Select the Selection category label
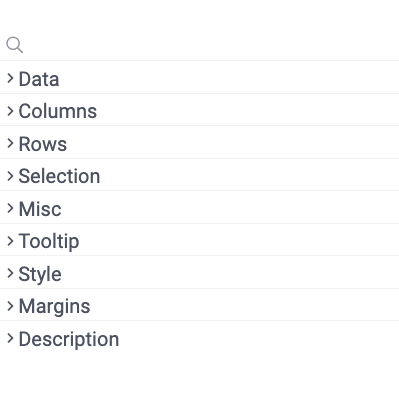The height and width of the screenshot is (408, 399). (59, 176)
